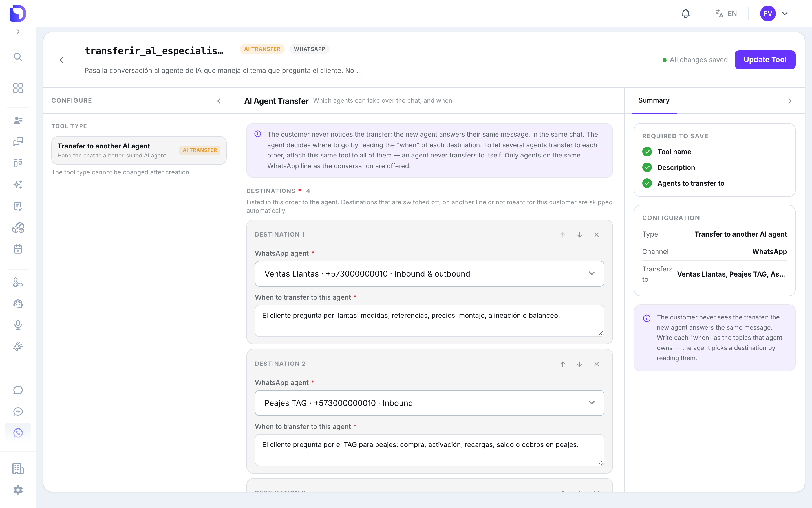Image resolution: width=812 pixels, height=508 pixels.
Task: Select Transfer to another AI agent tool type
Action: pyautogui.click(x=139, y=150)
